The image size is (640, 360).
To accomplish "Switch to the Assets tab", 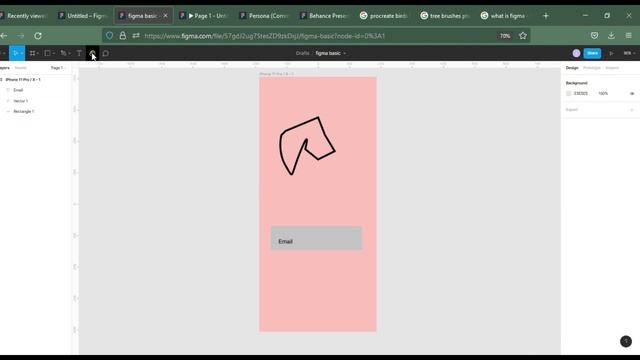I will point(20,68).
